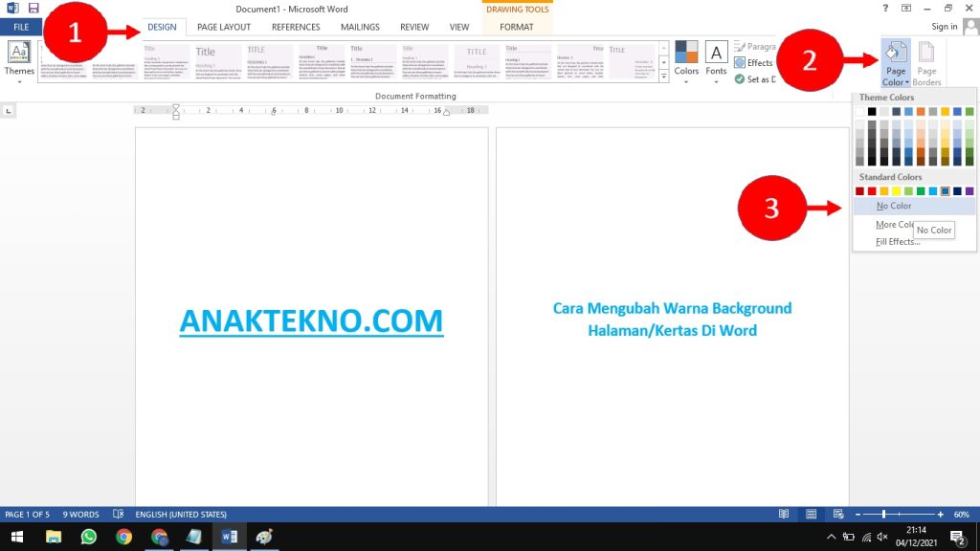The image size is (980, 551).
Task: Choose More Colors option
Action: 895,224
